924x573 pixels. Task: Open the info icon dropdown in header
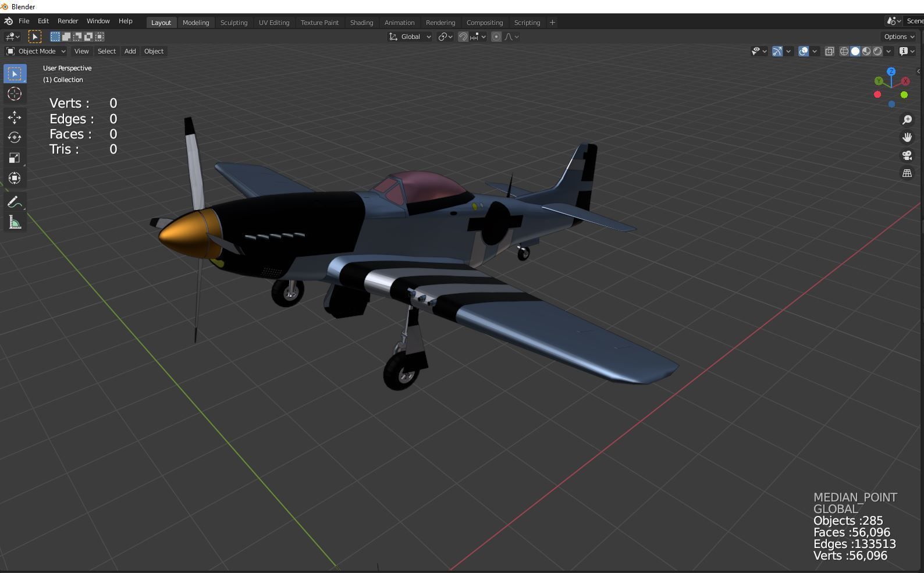pyautogui.click(x=907, y=51)
